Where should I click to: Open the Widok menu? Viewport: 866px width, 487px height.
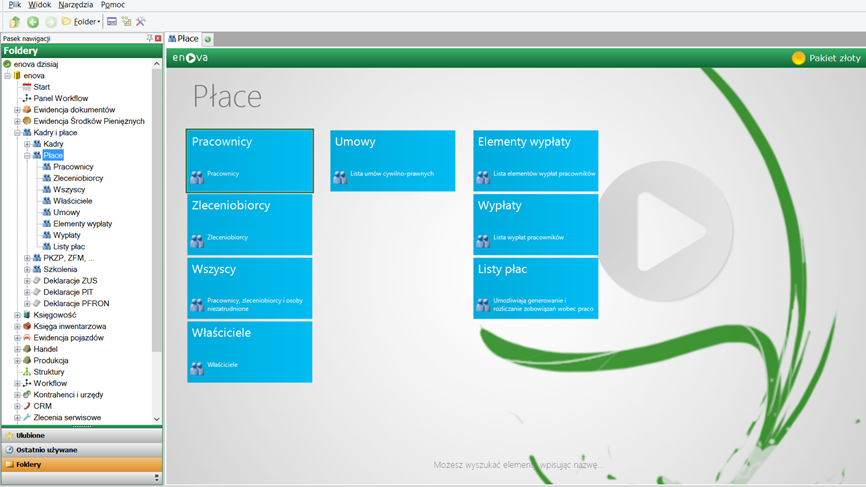[x=39, y=4]
